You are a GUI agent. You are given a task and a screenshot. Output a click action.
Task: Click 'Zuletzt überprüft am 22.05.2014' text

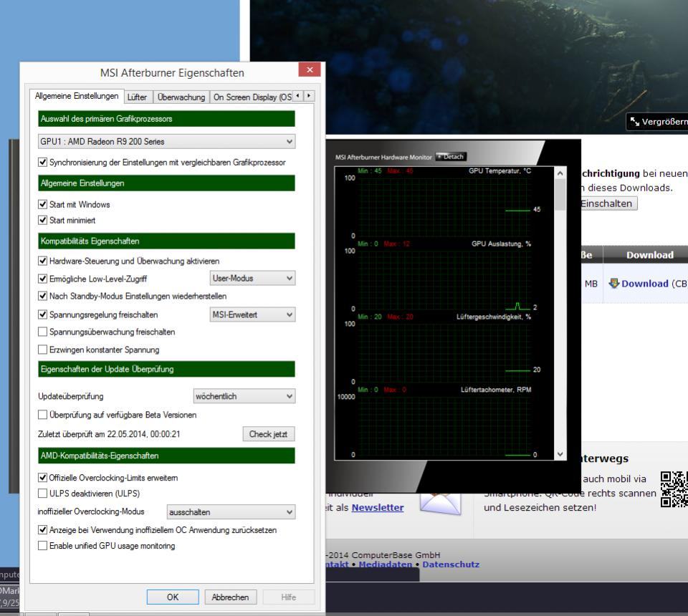coord(109,434)
